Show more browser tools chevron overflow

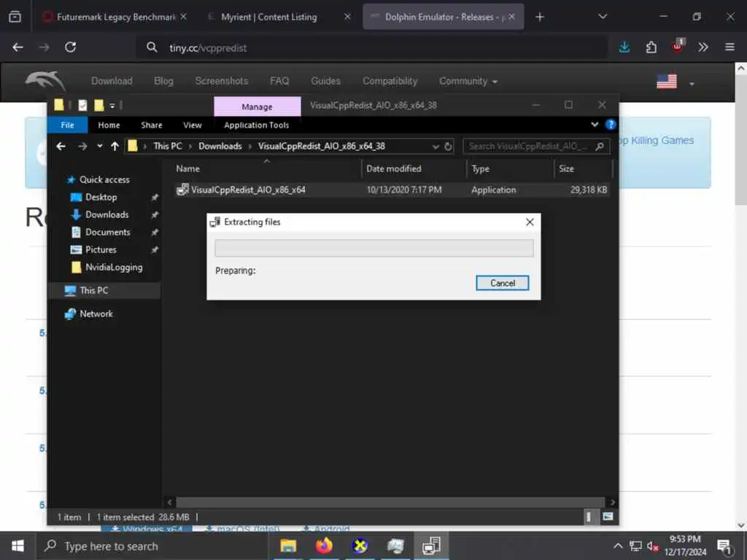pyautogui.click(x=703, y=47)
